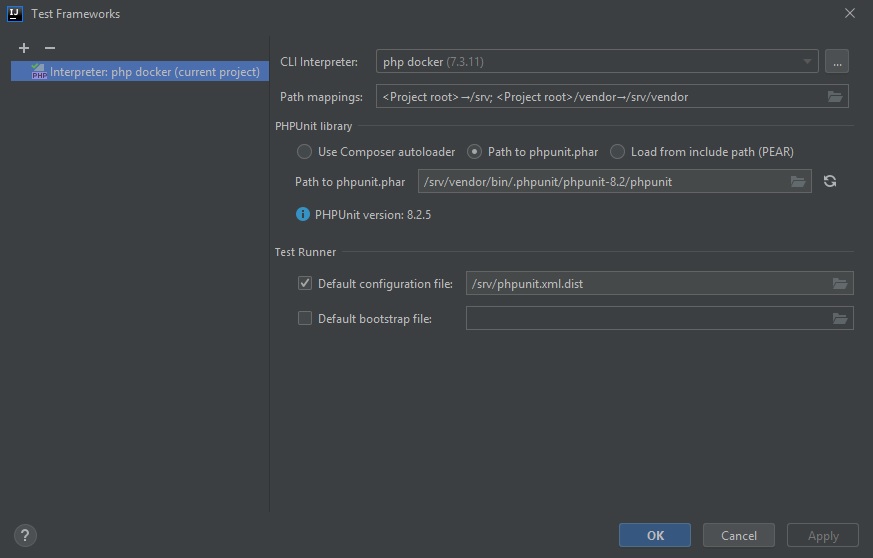This screenshot has height=558, width=873.
Task: Click the Cancel button
Action: pyautogui.click(x=739, y=535)
